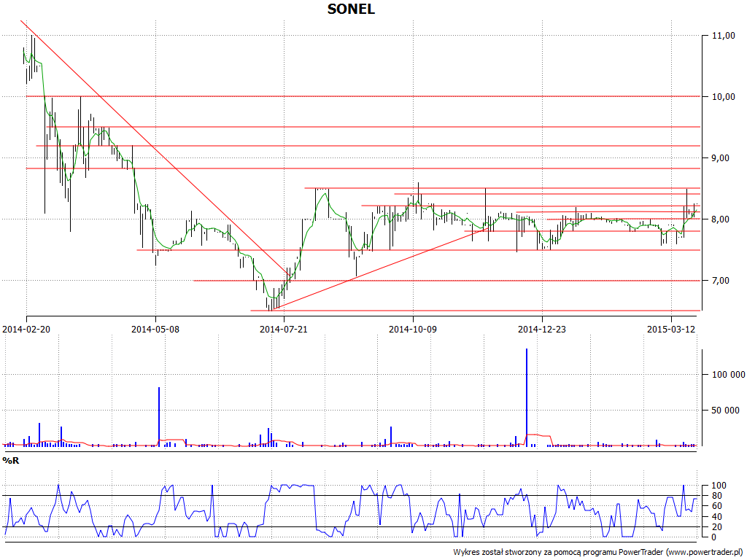Click the tallest volume spike bar
The image size is (747, 560).
pyautogui.click(x=527, y=397)
